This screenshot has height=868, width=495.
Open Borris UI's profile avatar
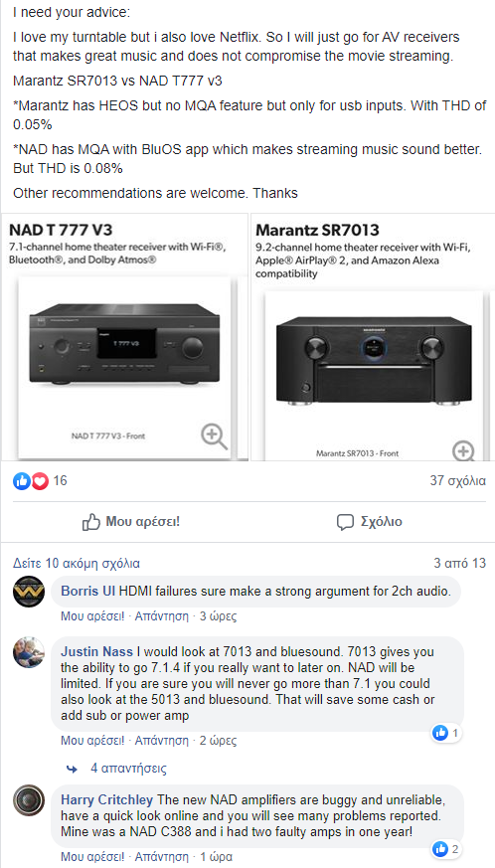(x=28, y=592)
